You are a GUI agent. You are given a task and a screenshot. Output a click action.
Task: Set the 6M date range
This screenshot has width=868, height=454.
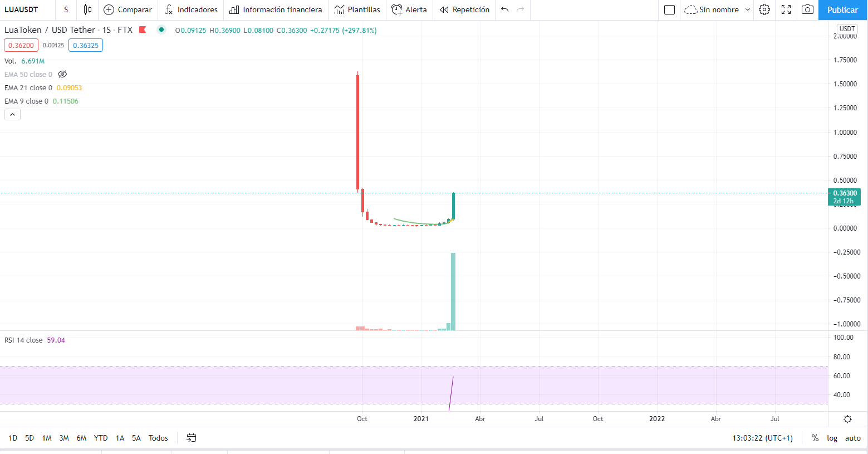click(81, 438)
